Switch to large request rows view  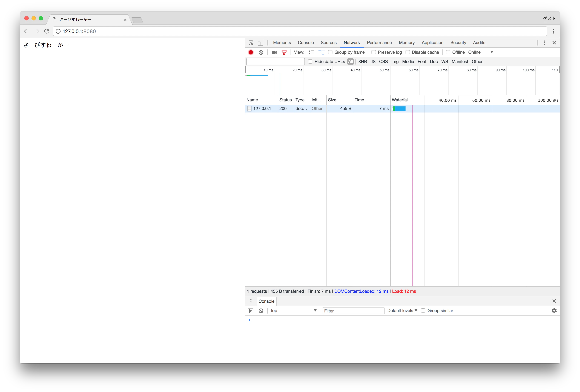[311, 52]
